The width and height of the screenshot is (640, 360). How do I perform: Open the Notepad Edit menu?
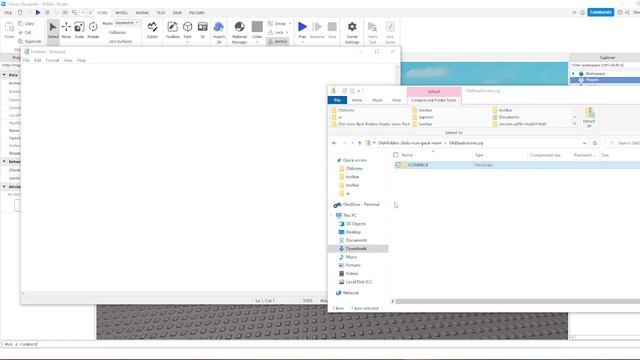[x=38, y=60]
